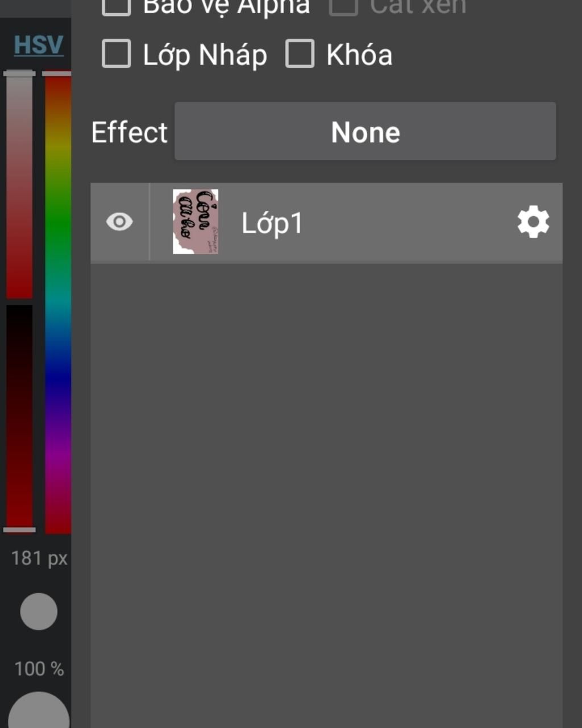Image resolution: width=582 pixels, height=728 pixels.
Task: Check the greyed-out Cắt xén checkbox
Action: [343, 7]
